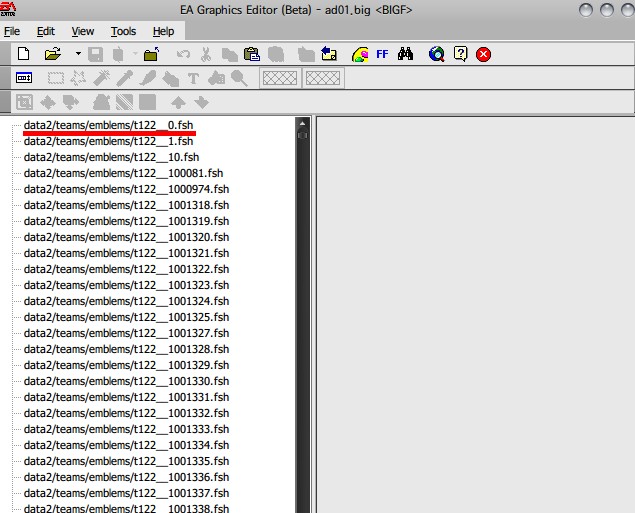635x513 pixels.
Task: Select t122__1000974.fsh tree entry
Action: tap(126, 189)
